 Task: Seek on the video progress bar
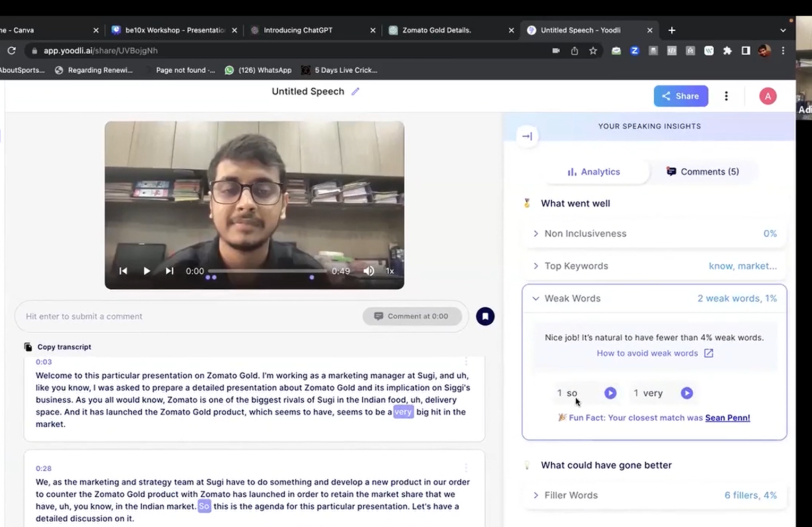[267, 271]
